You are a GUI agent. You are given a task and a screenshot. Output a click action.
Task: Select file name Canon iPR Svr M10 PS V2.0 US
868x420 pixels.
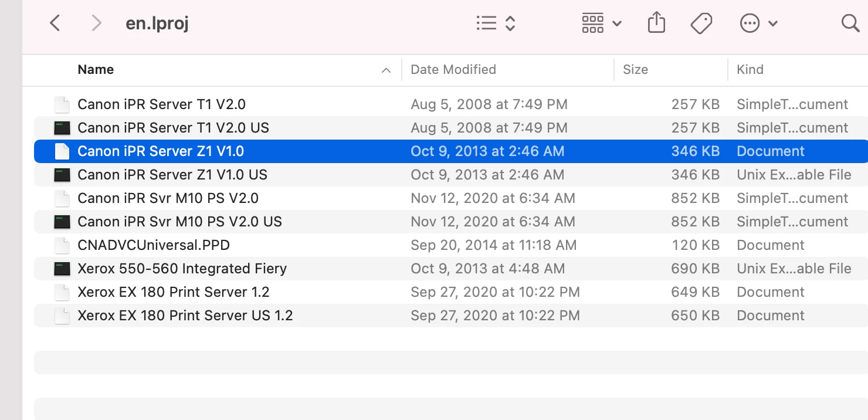click(179, 222)
